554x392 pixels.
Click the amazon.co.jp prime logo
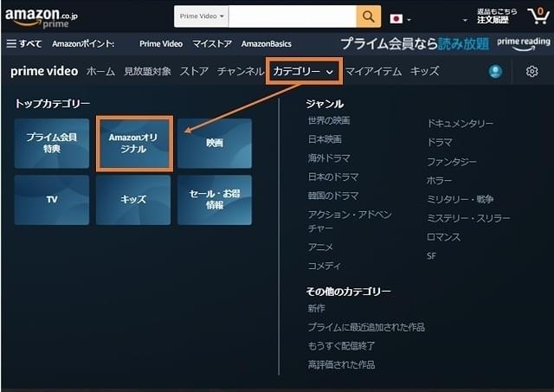[x=42, y=17]
